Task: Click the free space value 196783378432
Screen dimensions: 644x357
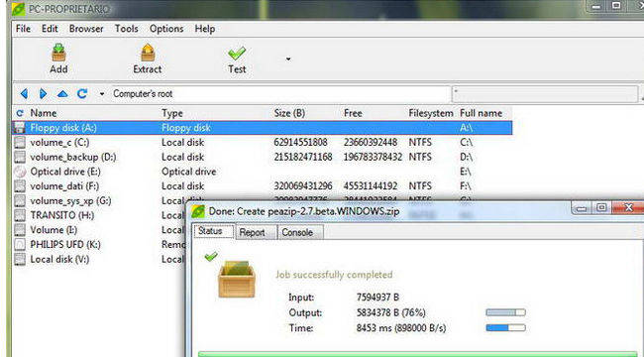Action: pos(373,157)
